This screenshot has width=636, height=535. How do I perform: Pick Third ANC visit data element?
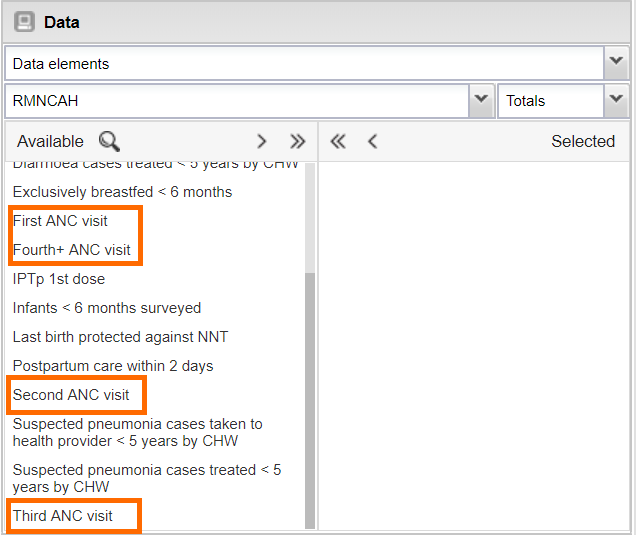(63, 516)
